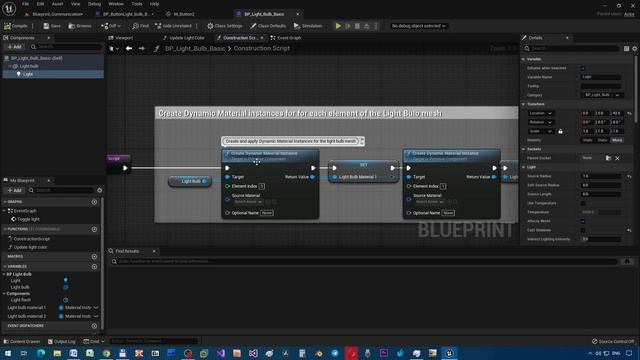
Task: Open the Rotation type dropdown
Action: tap(541, 122)
